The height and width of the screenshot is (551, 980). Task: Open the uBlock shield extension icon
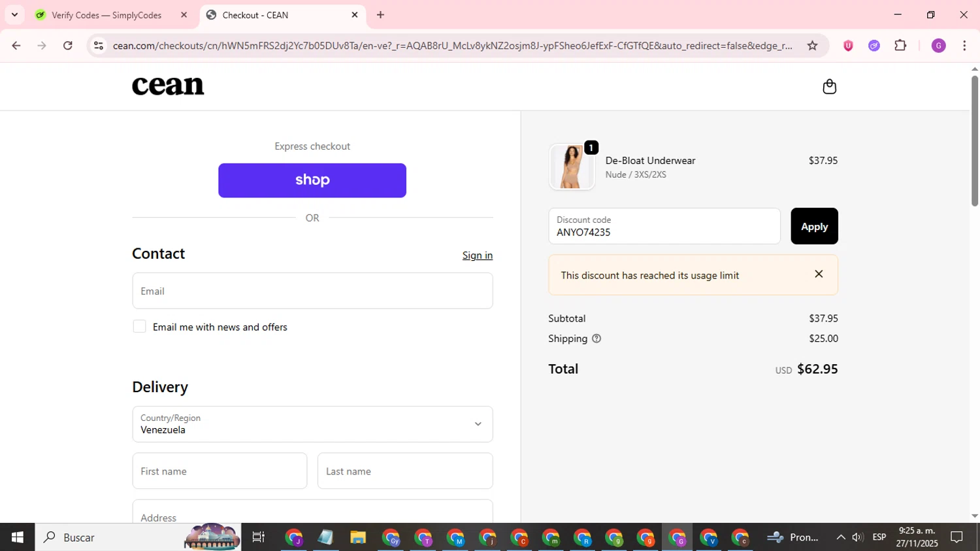click(x=848, y=46)
